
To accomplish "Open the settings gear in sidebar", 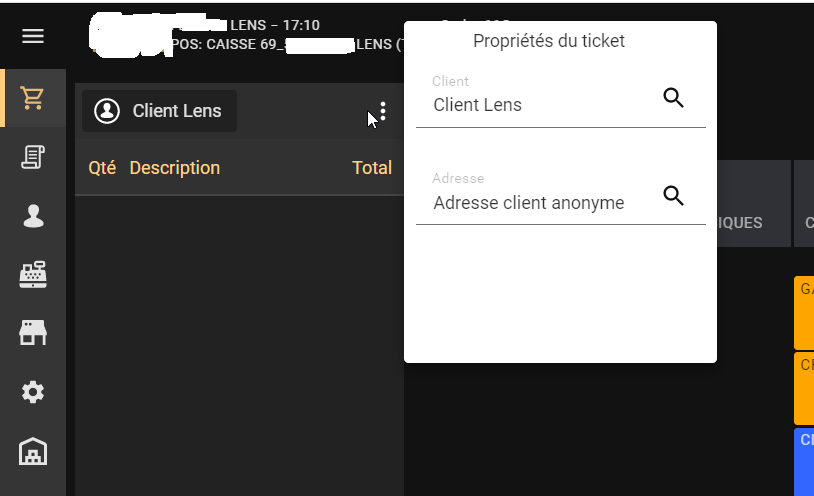I will (33, 392).
